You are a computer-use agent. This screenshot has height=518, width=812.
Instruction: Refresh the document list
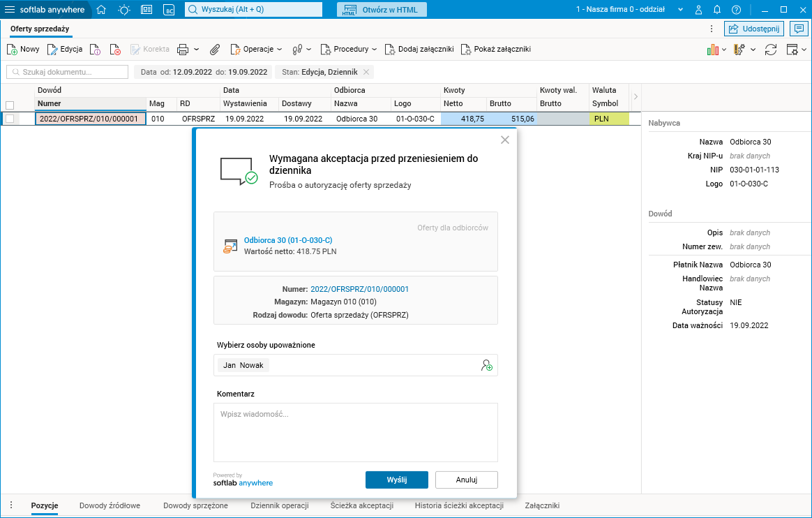pyautogui.click(x=771, y=49)
